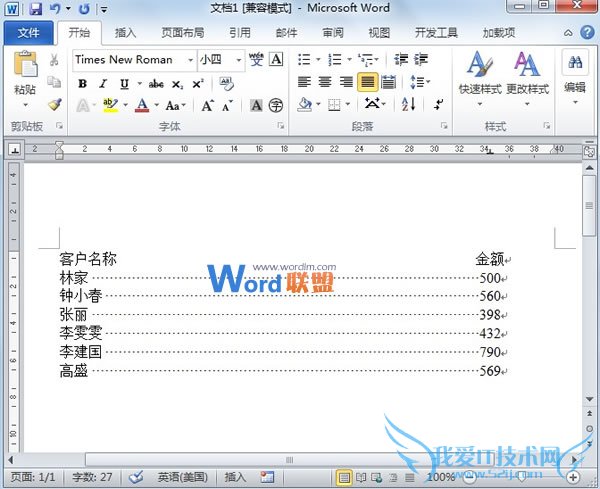Click Decrease Indent icon
Viewport: 600px width, 489px height.
point(401,60)
